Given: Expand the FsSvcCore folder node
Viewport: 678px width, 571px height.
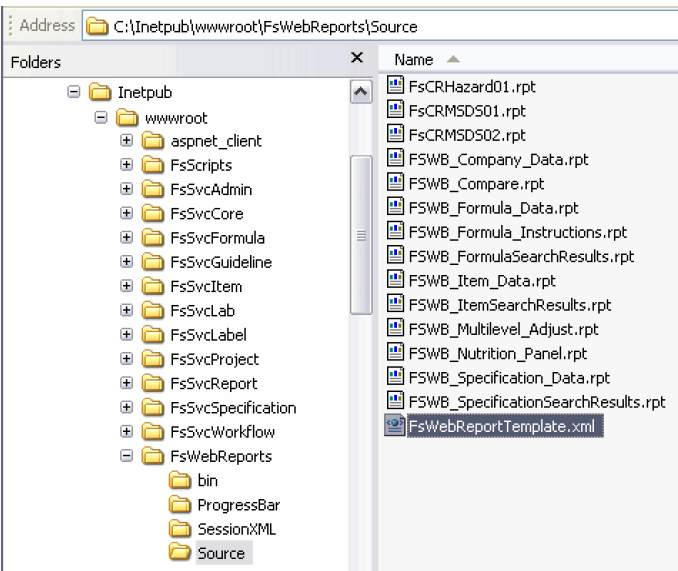Looking at the screenshot, I should (x=126, y=213).
